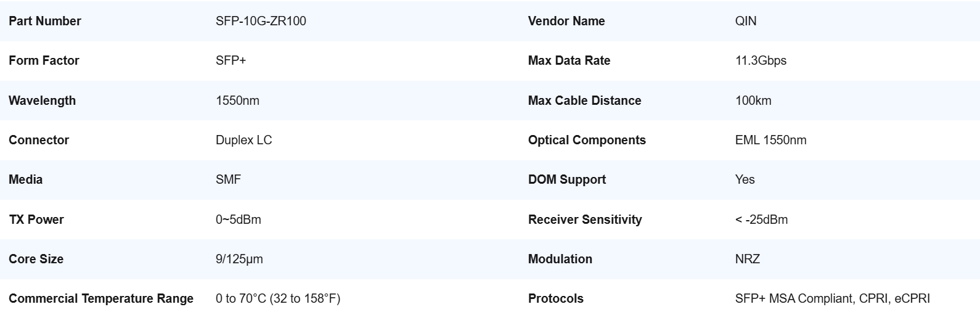The height and width of the screenshot is (320, 980).
Task: Click the 0~5dBm TX Power value
Action: (238, 219)
